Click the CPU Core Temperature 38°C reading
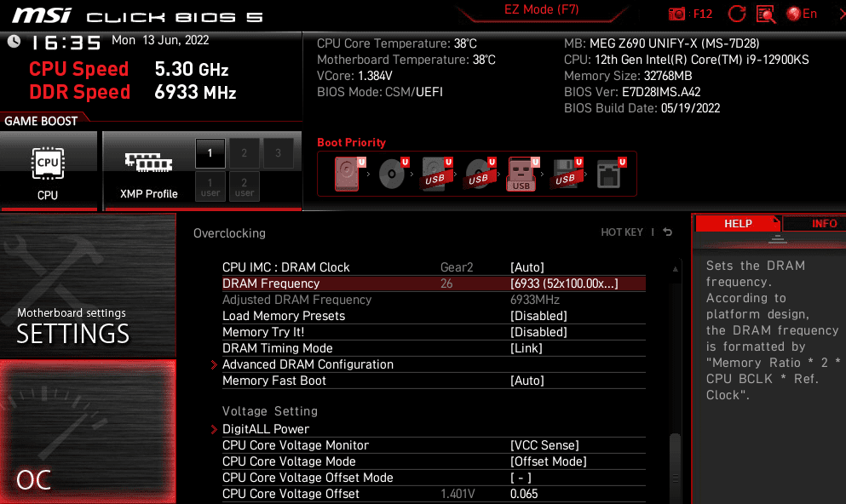This screenshot has width=846, height=504. point(396,43)
